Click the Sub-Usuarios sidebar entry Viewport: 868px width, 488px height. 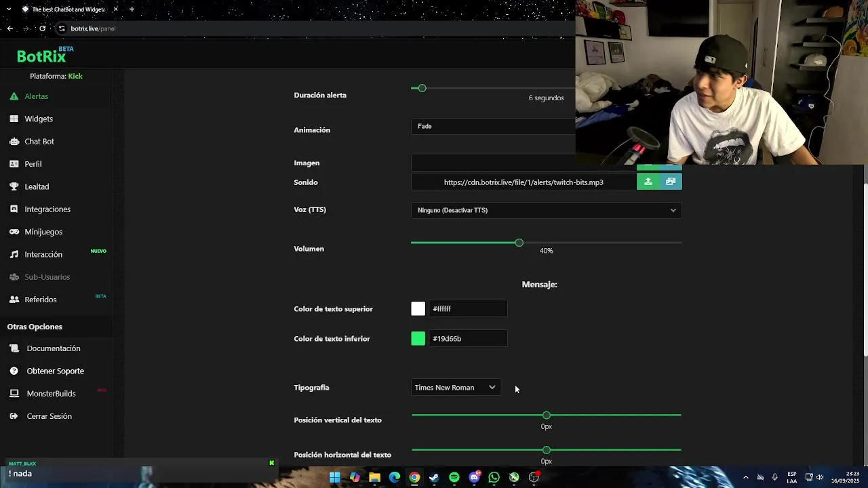(47, 277)
